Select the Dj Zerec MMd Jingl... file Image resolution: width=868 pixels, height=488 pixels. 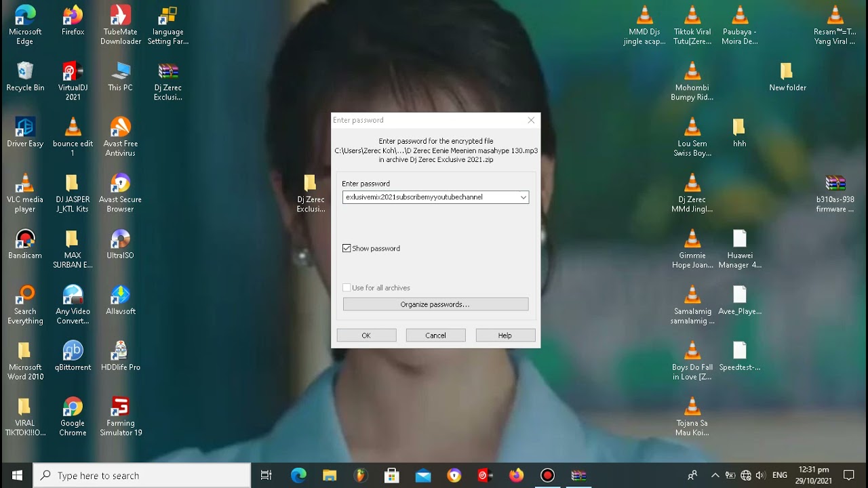692,194
